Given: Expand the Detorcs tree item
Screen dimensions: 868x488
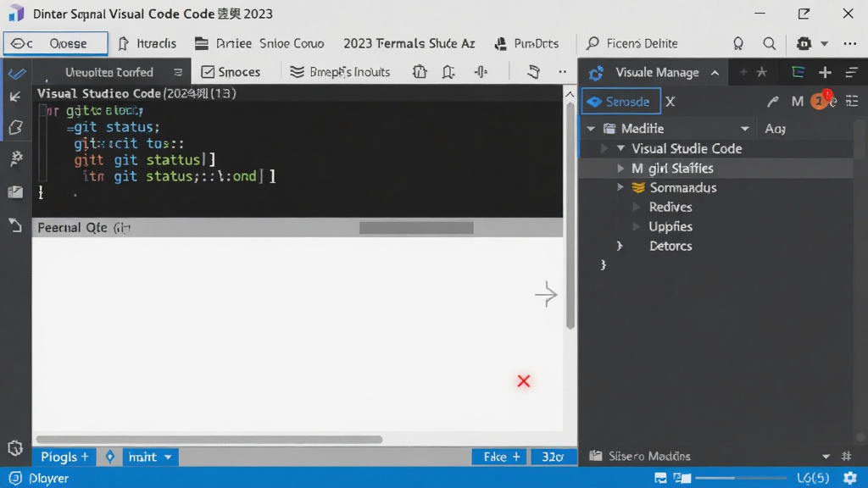Looking at the screenshot, I should (x=620, y=246).
